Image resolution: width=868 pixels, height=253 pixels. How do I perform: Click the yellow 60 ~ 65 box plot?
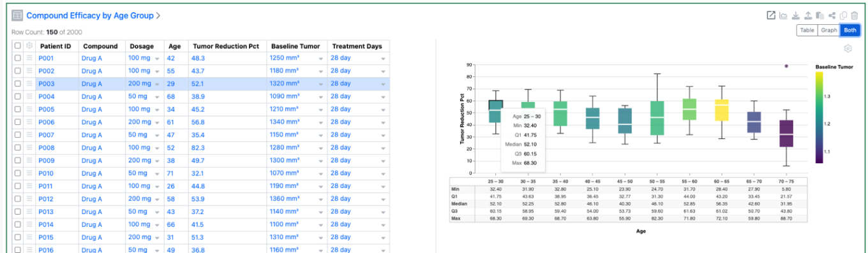[722, 110]
